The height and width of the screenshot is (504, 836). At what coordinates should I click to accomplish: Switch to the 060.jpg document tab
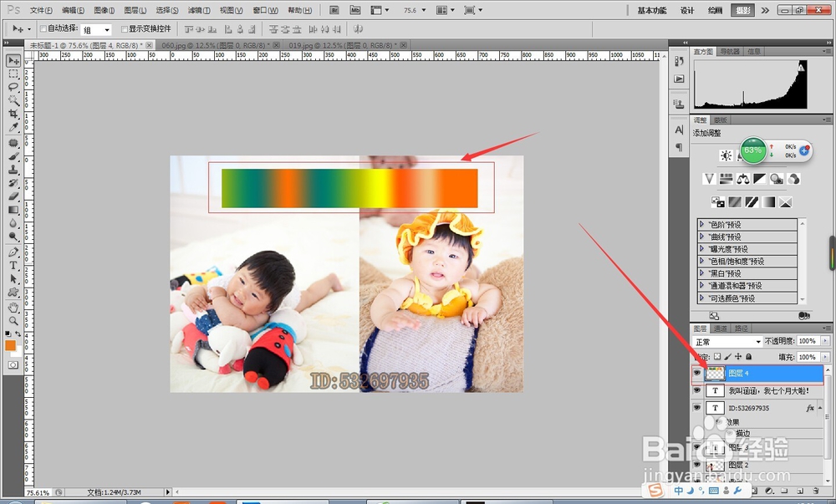coord(217,46)
